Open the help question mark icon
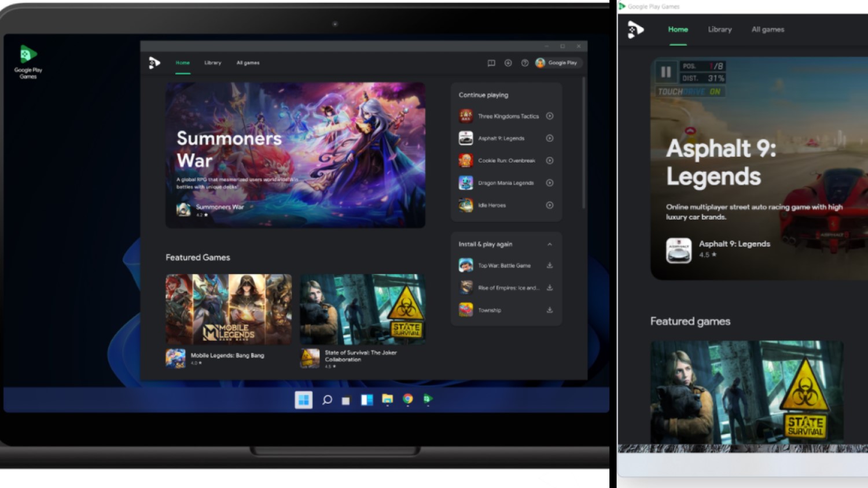868x488 pixels. pos(525,63)
